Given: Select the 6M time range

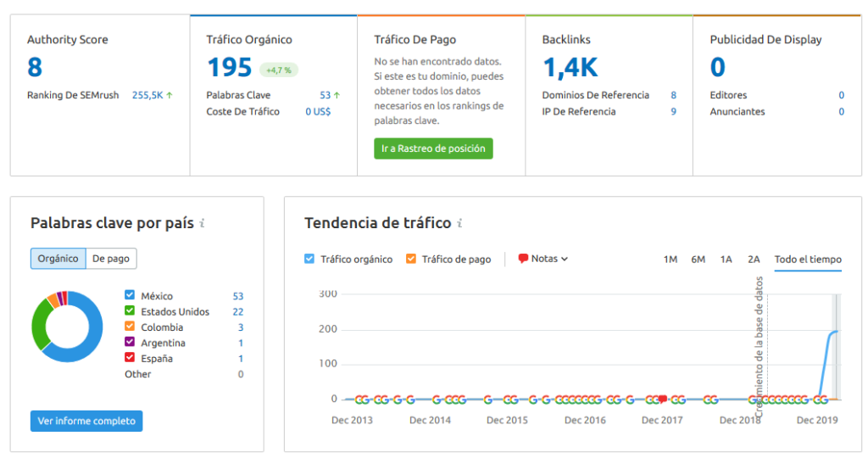Looking at the screenshot, I should 698,260.
